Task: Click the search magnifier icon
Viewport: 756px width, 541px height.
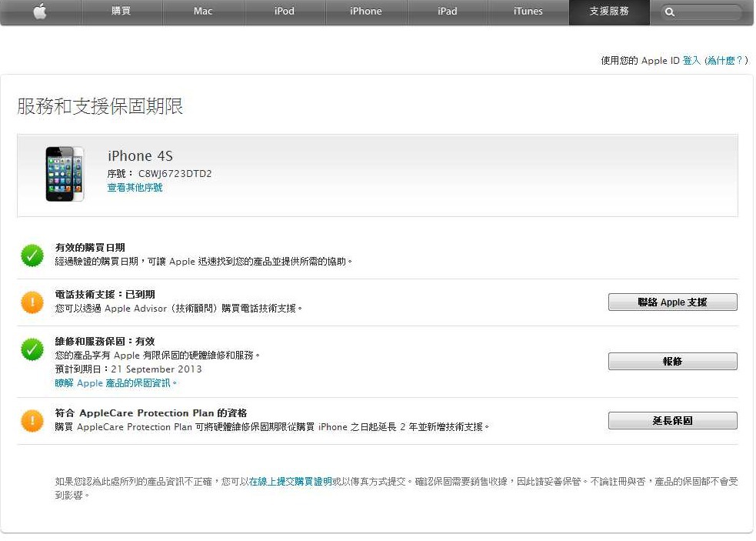Action: pos(669,12)
